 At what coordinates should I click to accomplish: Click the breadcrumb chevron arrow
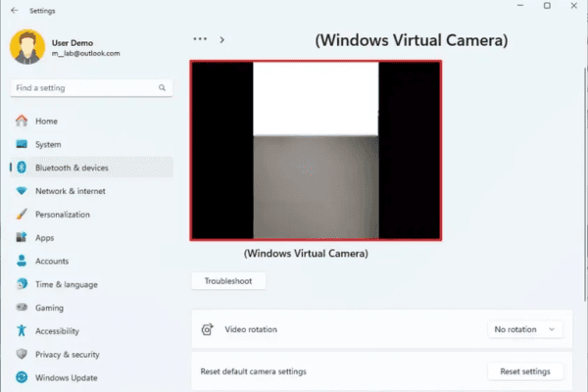point(222,40)
